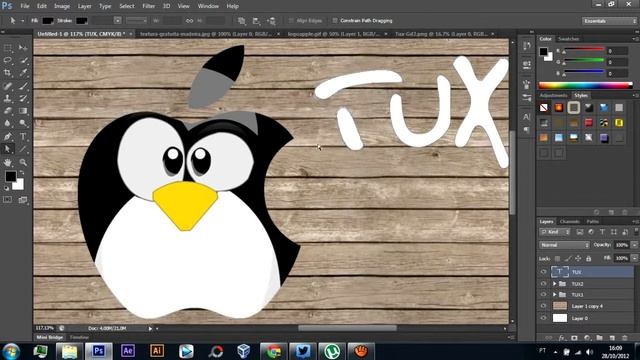Switch to the Swatches tab

[569, 39]
